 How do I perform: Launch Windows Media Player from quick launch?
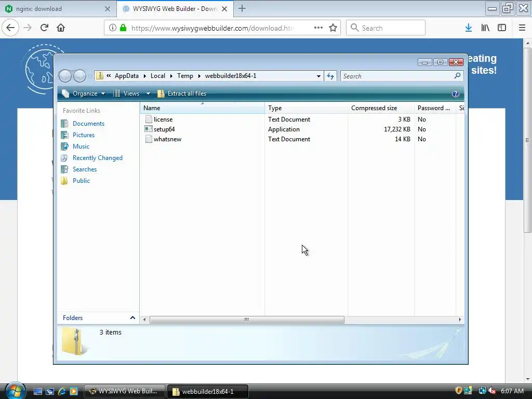click(74, 391)
